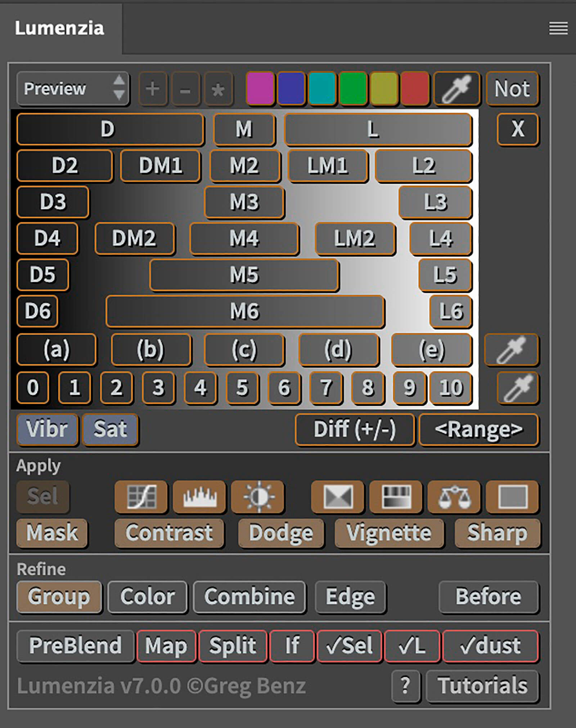Select the eyedropper next to color swatches
Image resolution: width=576 pixels, height=728 pixels.
pos(456,89)
